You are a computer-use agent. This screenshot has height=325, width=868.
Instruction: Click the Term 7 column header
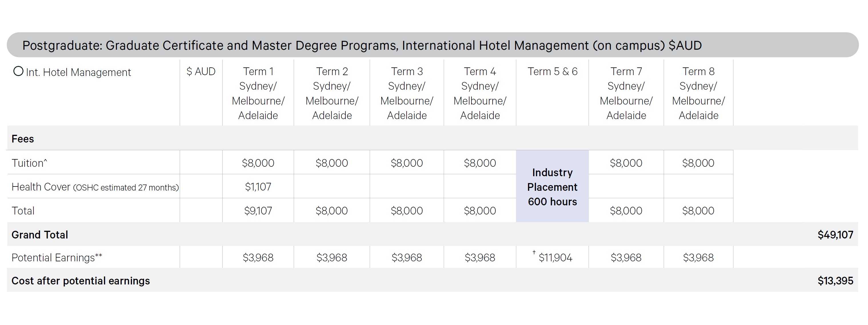click(626, 93)
